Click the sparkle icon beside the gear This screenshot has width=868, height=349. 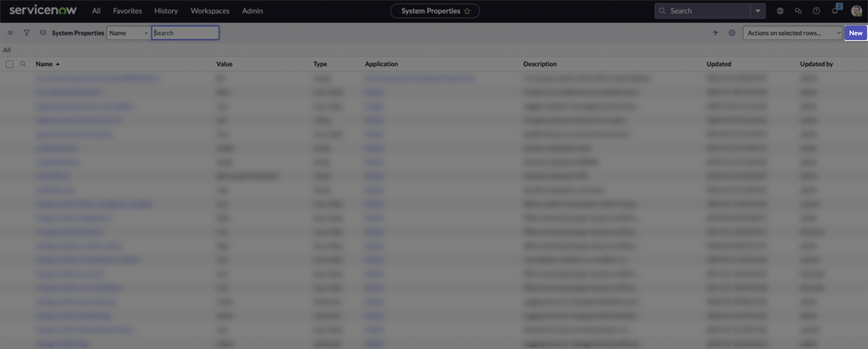[715, 33]
